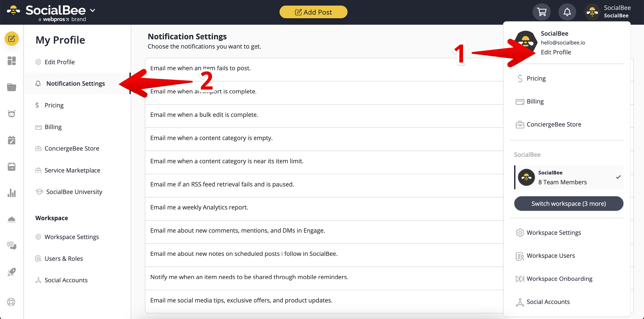Click 'Email me when a bulk edit is complete.'
This screenshot has height=319, width=644.
[204, 115]
